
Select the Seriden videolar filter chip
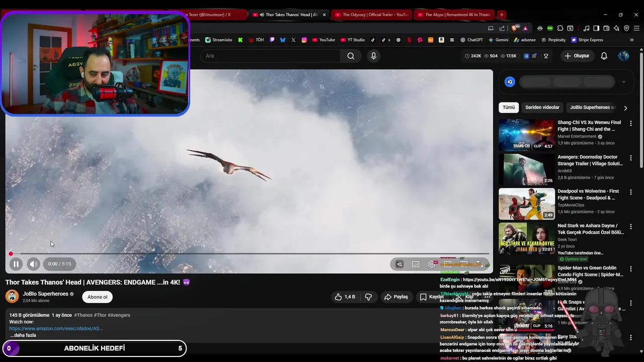pyautogui.click(x=542, y=108)
